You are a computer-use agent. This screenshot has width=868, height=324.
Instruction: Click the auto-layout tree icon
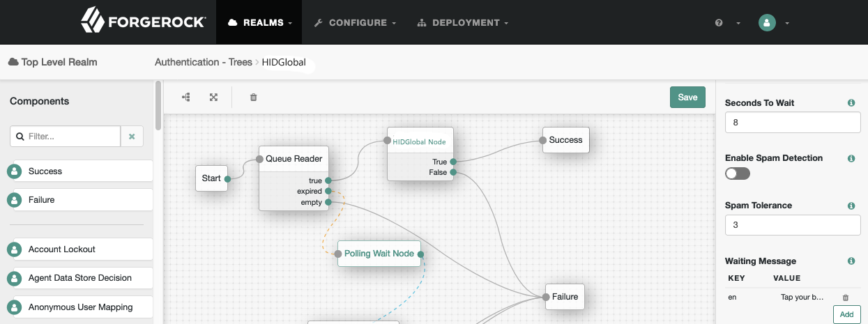click(186, 97)
